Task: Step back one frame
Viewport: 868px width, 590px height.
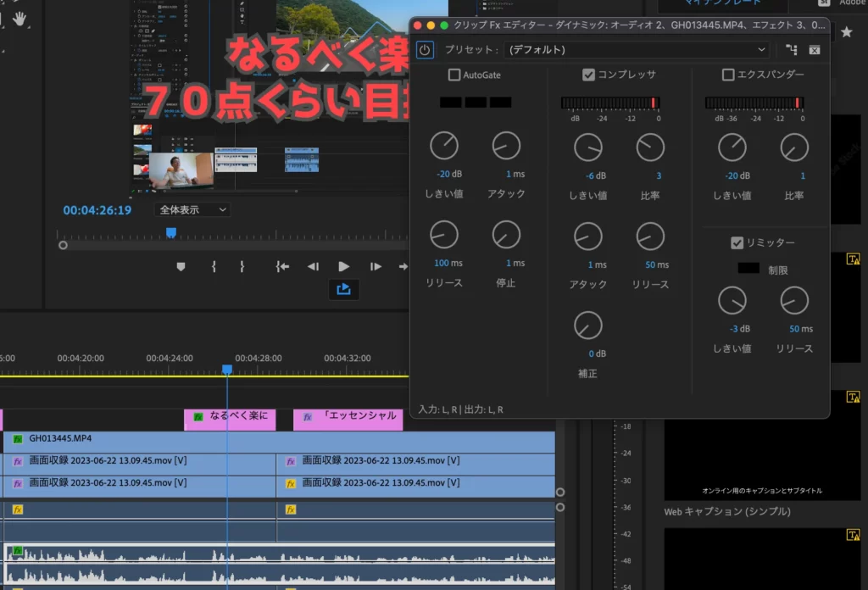Action: point(313,267)
